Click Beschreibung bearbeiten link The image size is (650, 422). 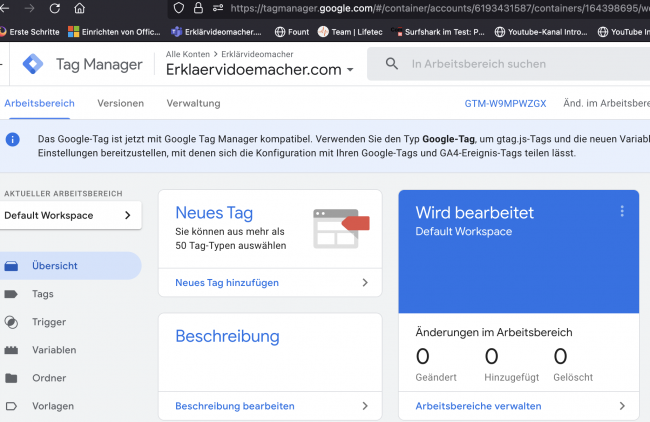(x=235, y=406)
